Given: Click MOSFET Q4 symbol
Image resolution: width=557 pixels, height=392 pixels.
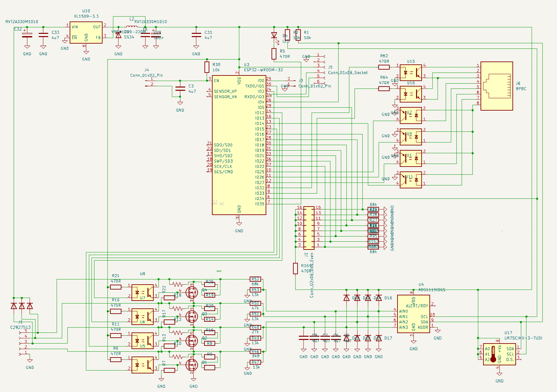Looking at the screenshot, I should click(192, 292).
